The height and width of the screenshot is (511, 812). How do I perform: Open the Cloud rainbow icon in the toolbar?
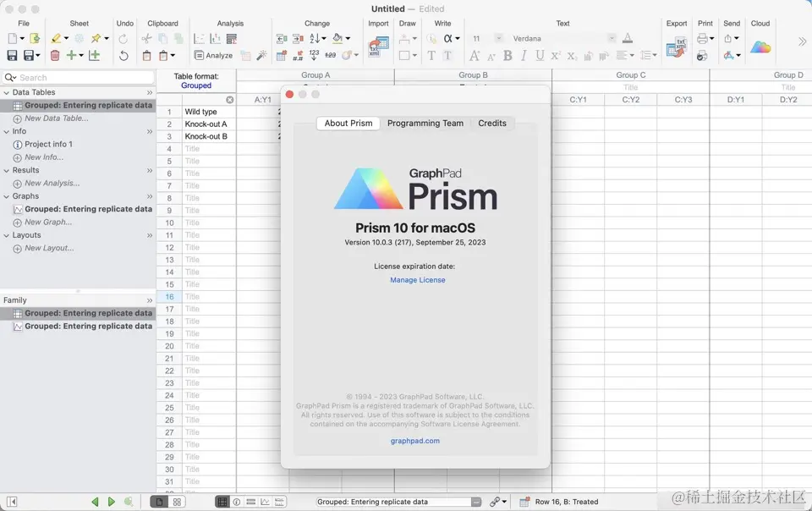click(759, 45)
